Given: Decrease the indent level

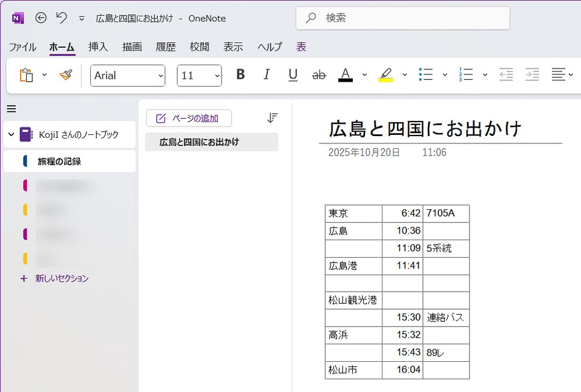Looking at the screenshot, I should point(506,75).
